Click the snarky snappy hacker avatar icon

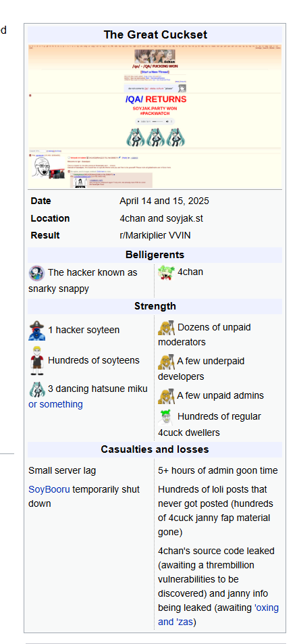pos(36,273)
